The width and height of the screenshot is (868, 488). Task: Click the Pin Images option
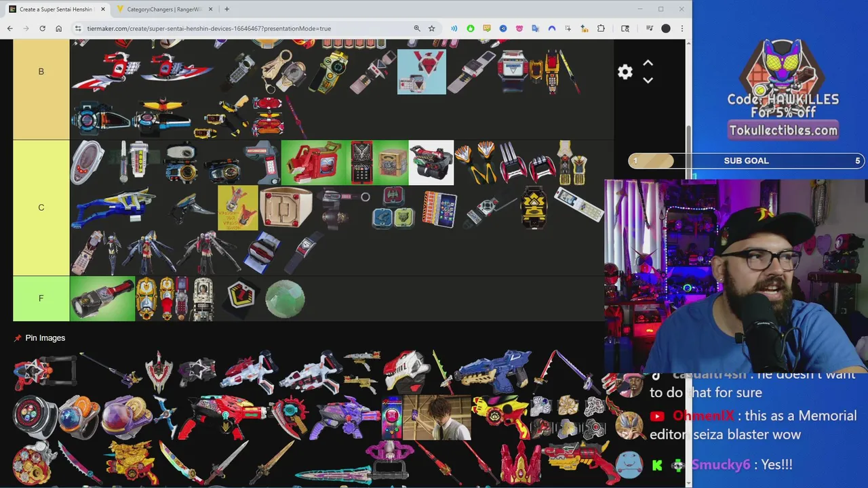[39, 338]
